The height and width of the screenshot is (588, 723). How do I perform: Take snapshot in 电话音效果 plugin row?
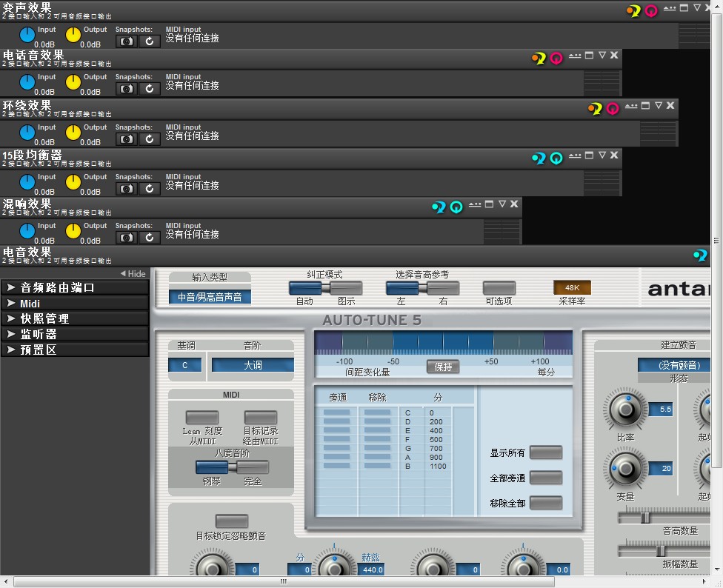pyautogui.click(x=127, y=89)
